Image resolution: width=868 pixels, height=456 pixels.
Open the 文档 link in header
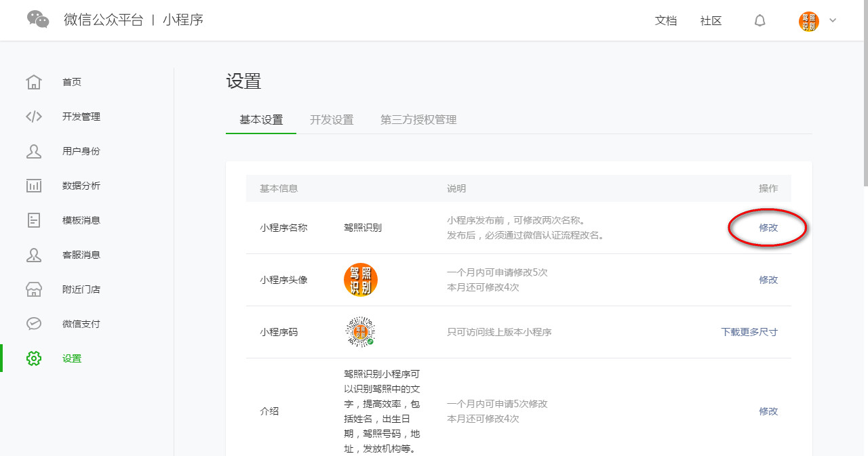(666, 20)
